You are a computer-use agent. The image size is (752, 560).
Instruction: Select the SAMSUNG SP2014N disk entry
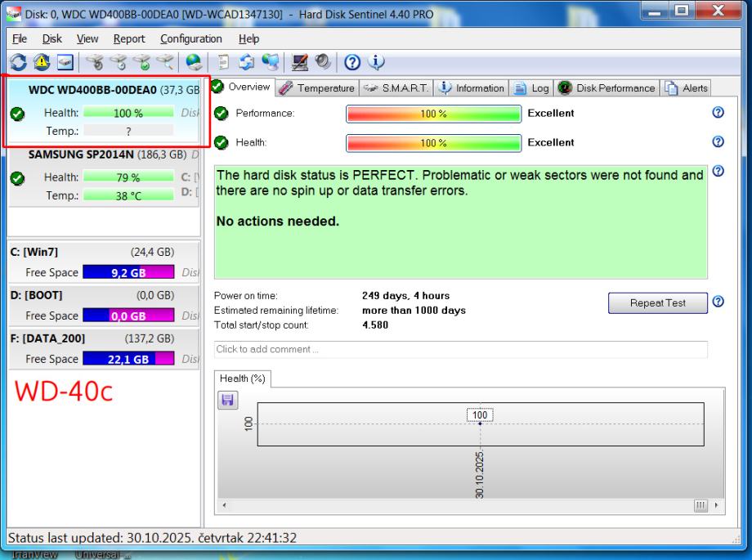click(x=104, y=176)
